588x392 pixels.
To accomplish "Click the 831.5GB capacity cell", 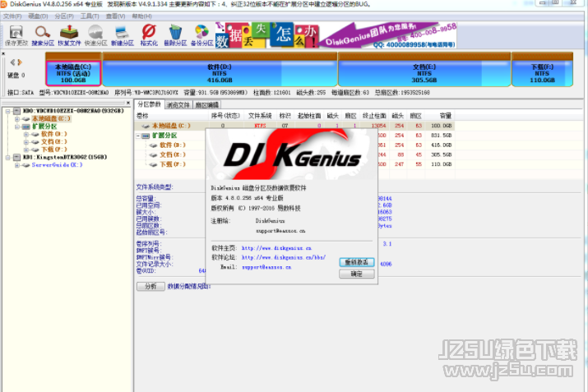I will [441, 136].
